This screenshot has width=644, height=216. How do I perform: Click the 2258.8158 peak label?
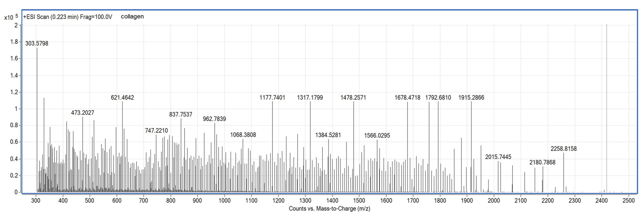tap(564, 149)
